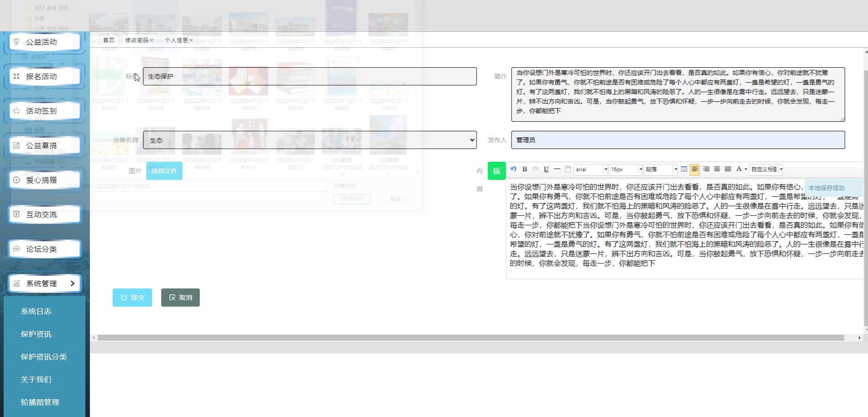Click 选择文件 to upload an image
The image size is (868, 417).
(x=164, y=171)
